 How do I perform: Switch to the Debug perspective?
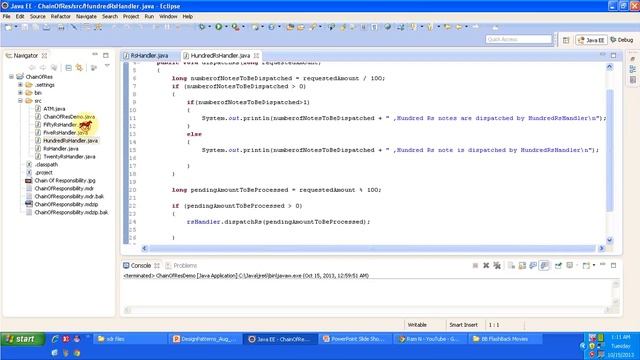(622, 40)
